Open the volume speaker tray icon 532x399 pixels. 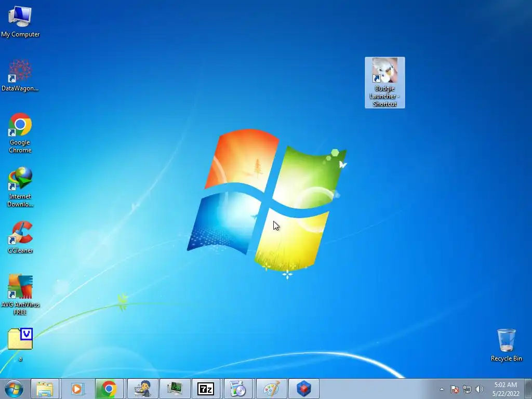[x=480, y=389]
